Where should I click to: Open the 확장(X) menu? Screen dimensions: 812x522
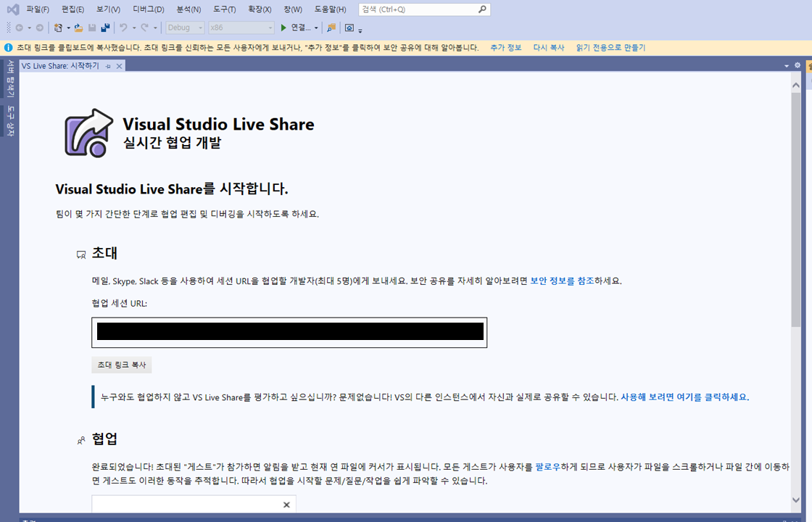pyautogui.click(x=260, y=9)
